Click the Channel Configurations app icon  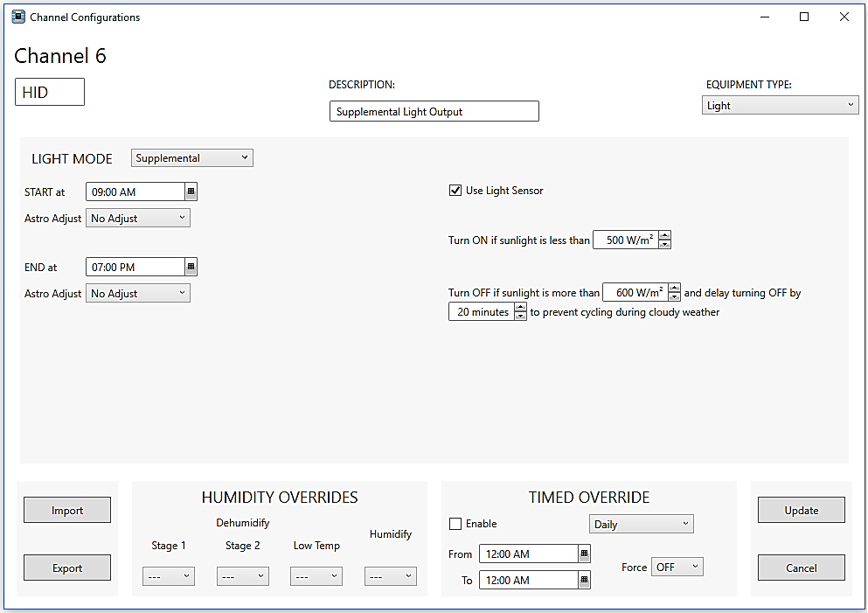tap(18, 17)
